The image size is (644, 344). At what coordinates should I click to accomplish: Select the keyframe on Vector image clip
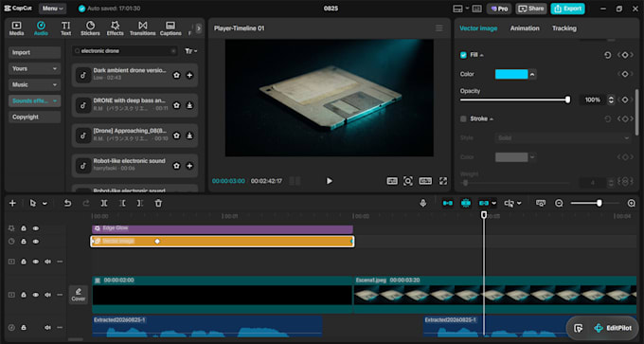157,242
